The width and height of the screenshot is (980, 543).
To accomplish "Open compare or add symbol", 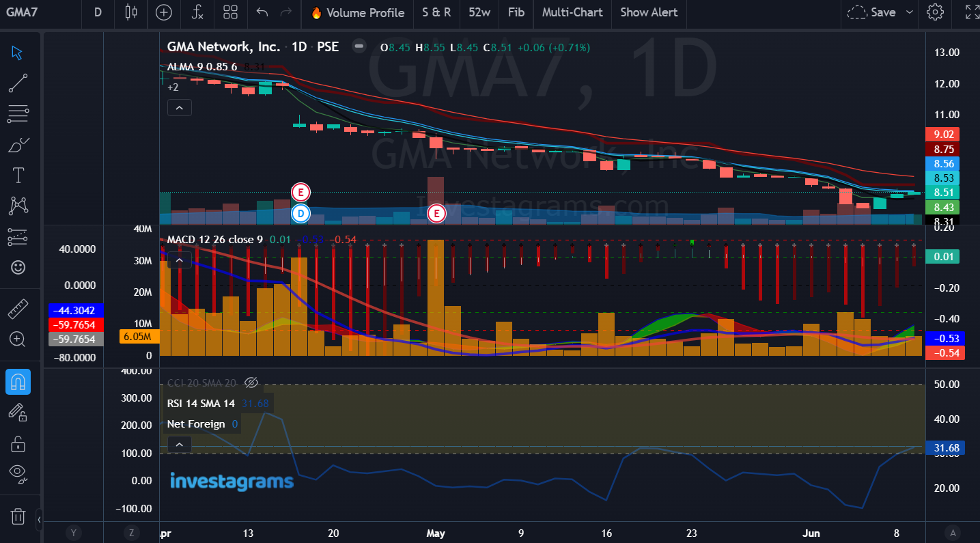I will pos(164,12).
